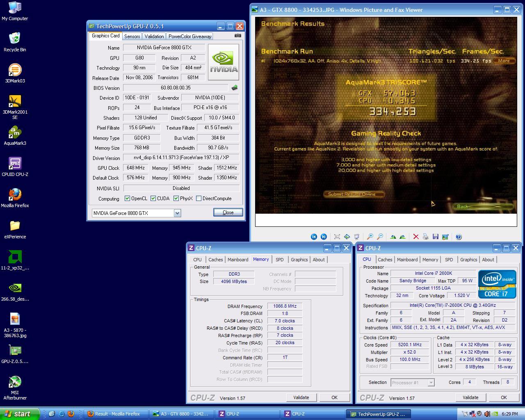
Task: Take a GPU-Z screenshot with camera icon
Action: tap(237, 36)
